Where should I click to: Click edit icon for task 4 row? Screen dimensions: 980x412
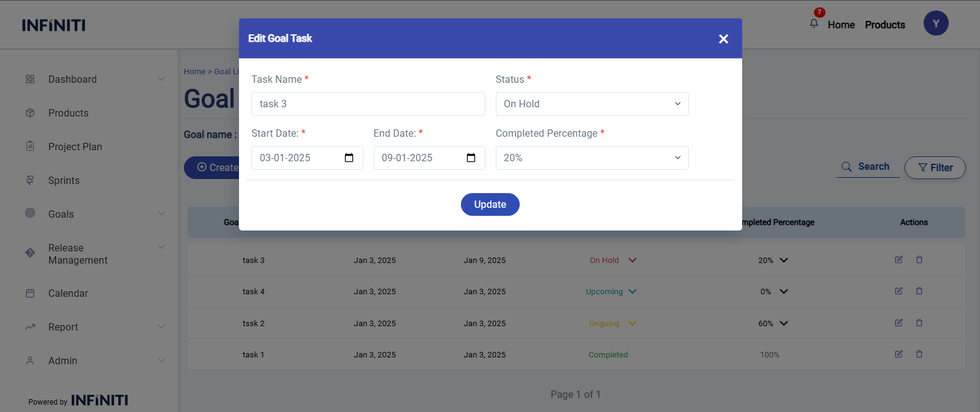click(898, 291)
